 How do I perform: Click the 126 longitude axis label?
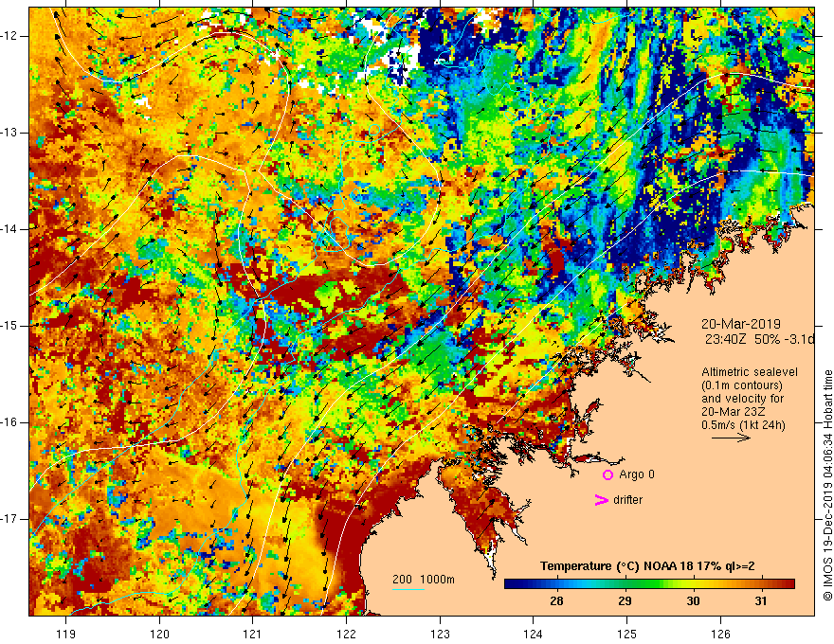(720, 634)
